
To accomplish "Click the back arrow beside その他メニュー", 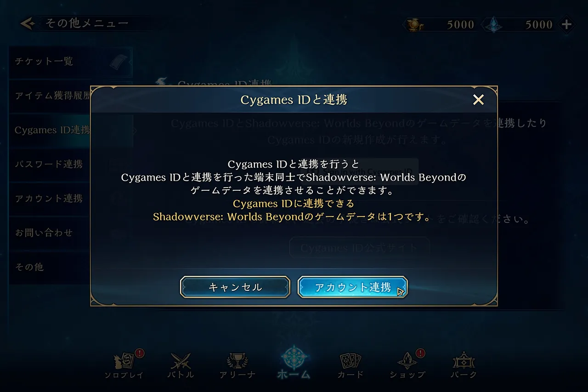I will 28,23.
